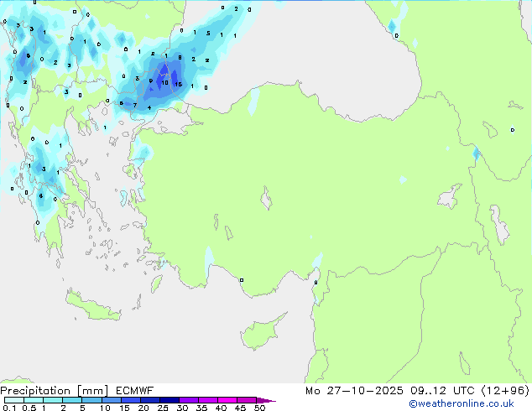The width and height of the screenshot is (532, 411).
Task: Pick the 35–40 mm magenta legend swatch
Action: pos(207,400)
